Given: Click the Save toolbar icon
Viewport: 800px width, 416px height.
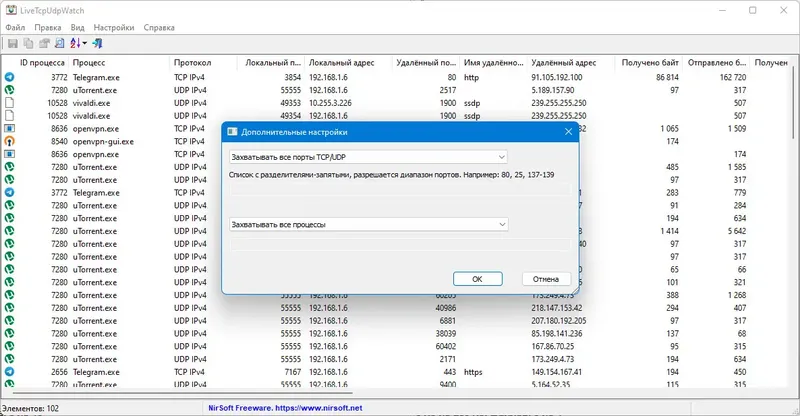Looking at the screenshot, I should pyautogui.click(x=12, y=44).
